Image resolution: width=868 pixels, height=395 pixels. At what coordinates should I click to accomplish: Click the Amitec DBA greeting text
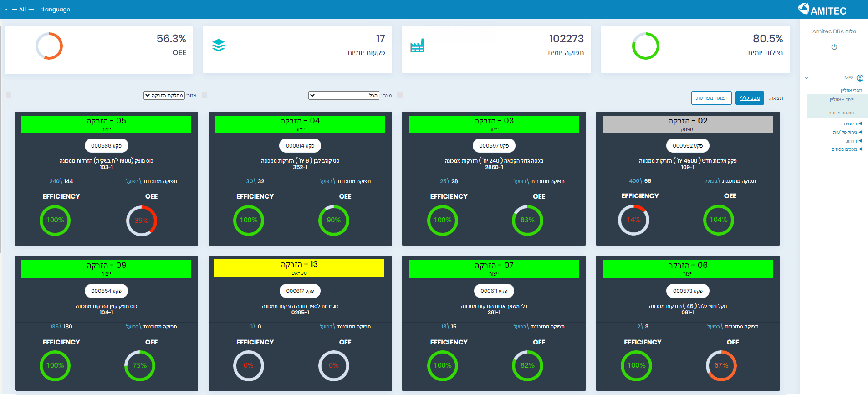coord(834,31)
